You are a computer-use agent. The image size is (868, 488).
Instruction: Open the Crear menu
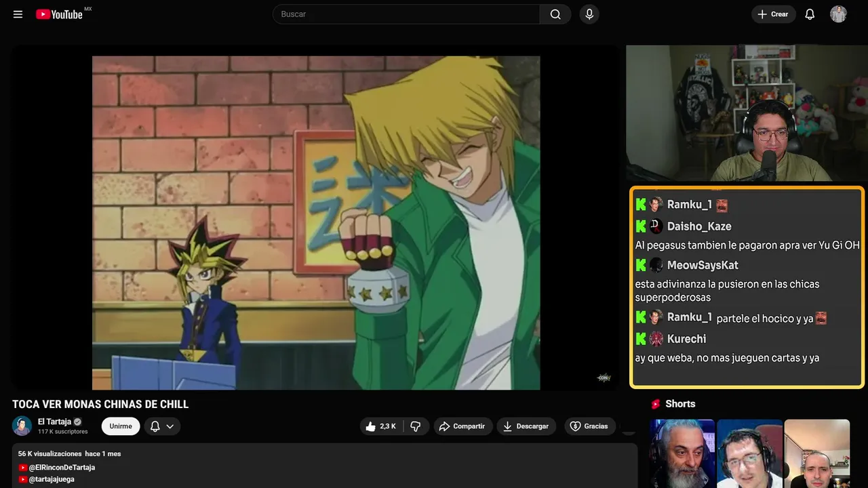click(773, 14)
